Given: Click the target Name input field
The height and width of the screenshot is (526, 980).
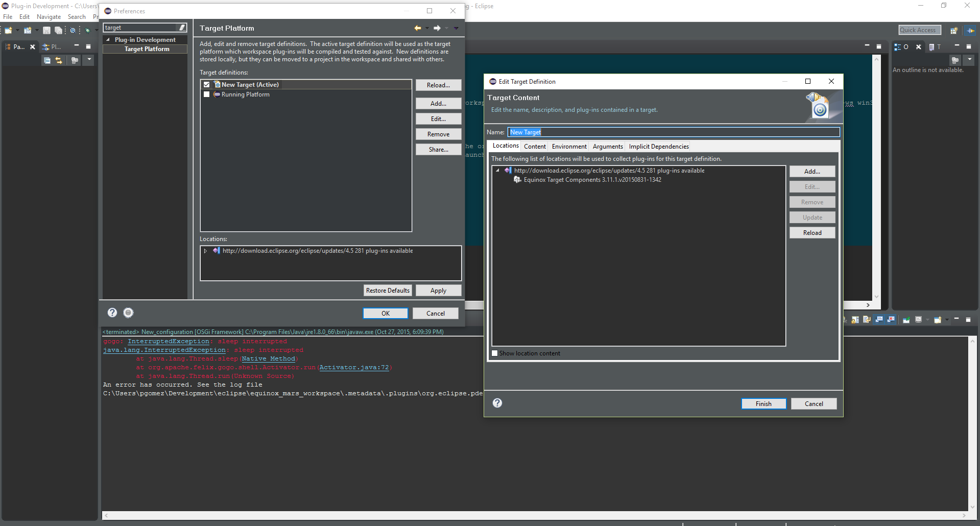Looking at the screenshot, I should (673, 132).
